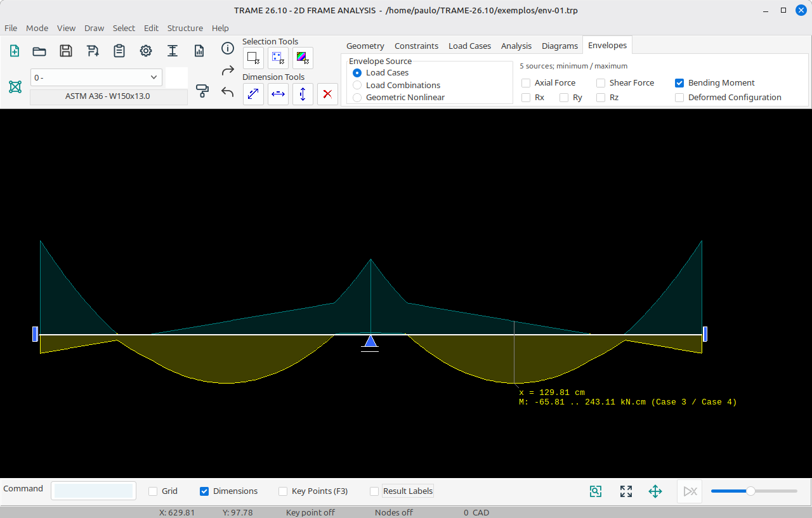This screenshot has height=518, width=812.
Task: Open the Edit menu
Action: tap(151, 28)
